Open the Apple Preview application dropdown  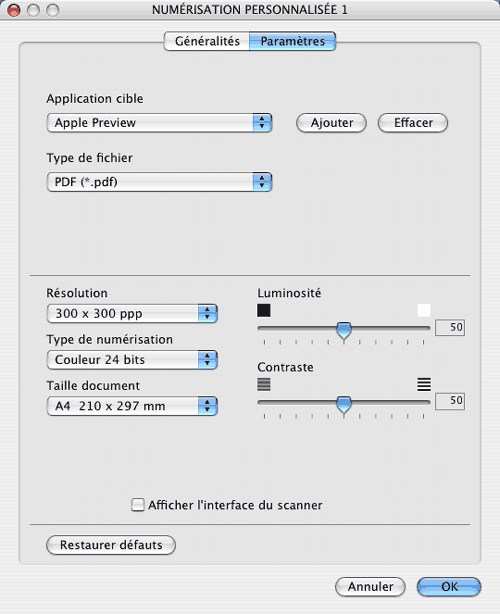(x=159, y=123)
